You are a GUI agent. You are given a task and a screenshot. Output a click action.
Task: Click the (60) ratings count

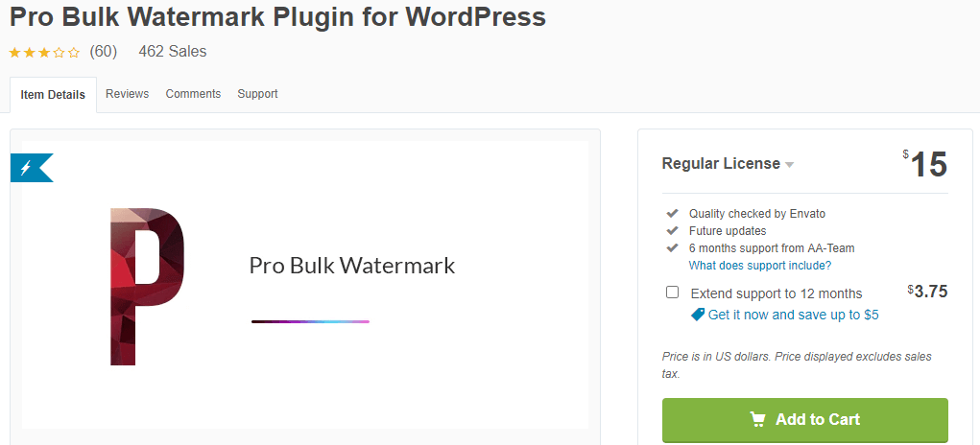point(103,52)
